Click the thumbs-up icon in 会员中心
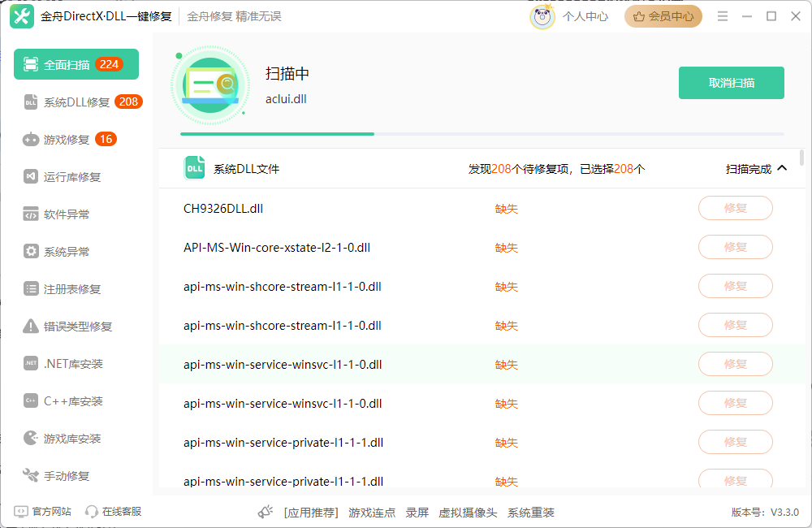The height and width of the screenshot is (528, 812). 639,16
